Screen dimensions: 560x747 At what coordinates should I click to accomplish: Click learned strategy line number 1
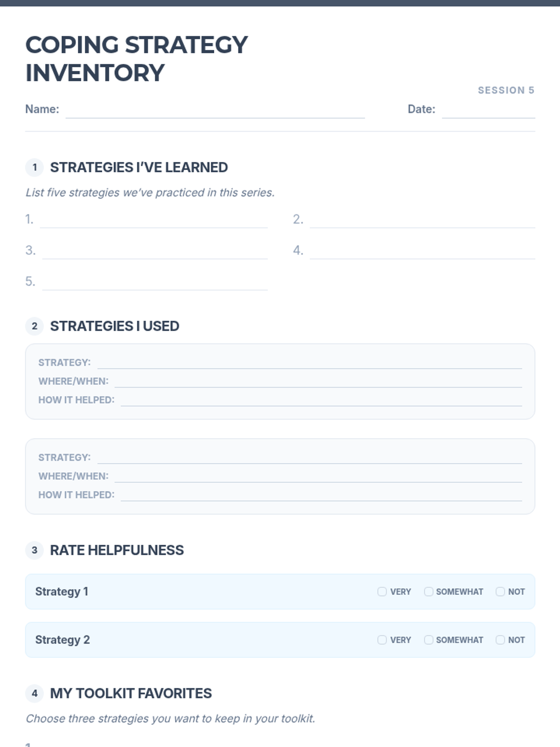(x=154, y=220)
